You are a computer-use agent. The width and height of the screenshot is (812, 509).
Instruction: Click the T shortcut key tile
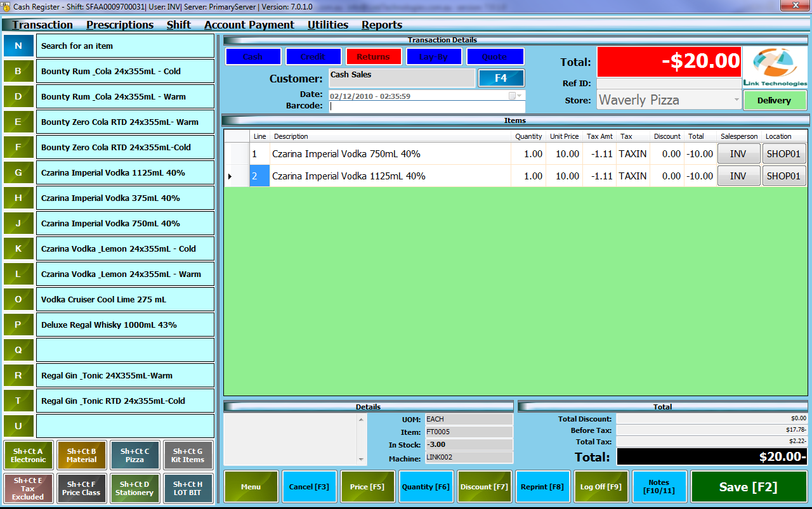(x=18, y=401)
